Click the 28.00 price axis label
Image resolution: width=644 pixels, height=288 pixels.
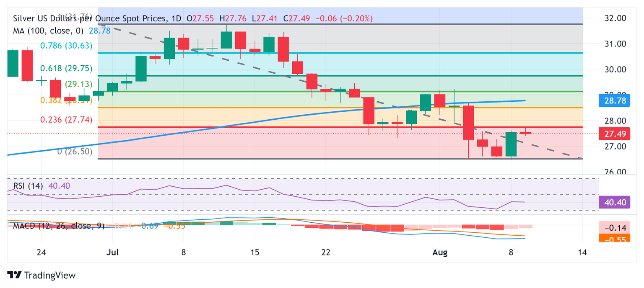point(615,121)
